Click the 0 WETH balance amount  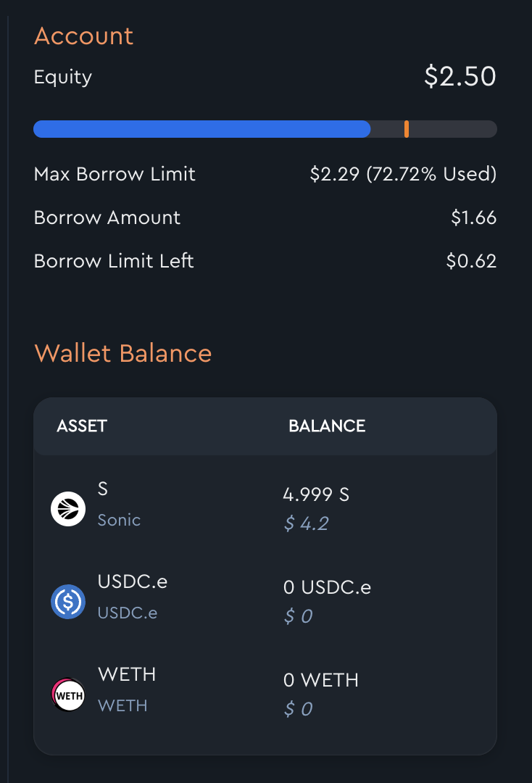(321, 680)
